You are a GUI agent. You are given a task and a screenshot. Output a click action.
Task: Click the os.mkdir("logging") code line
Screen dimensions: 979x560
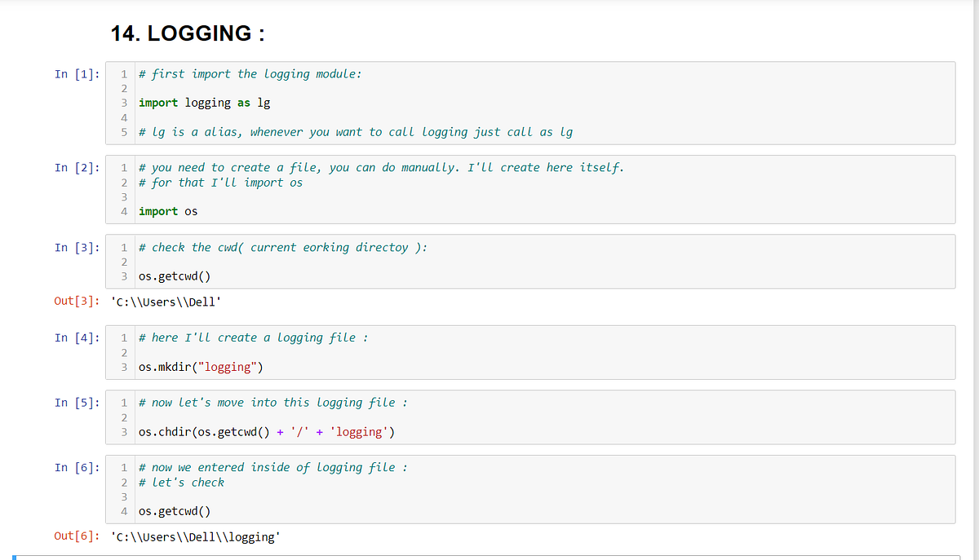tap(201, 368)
